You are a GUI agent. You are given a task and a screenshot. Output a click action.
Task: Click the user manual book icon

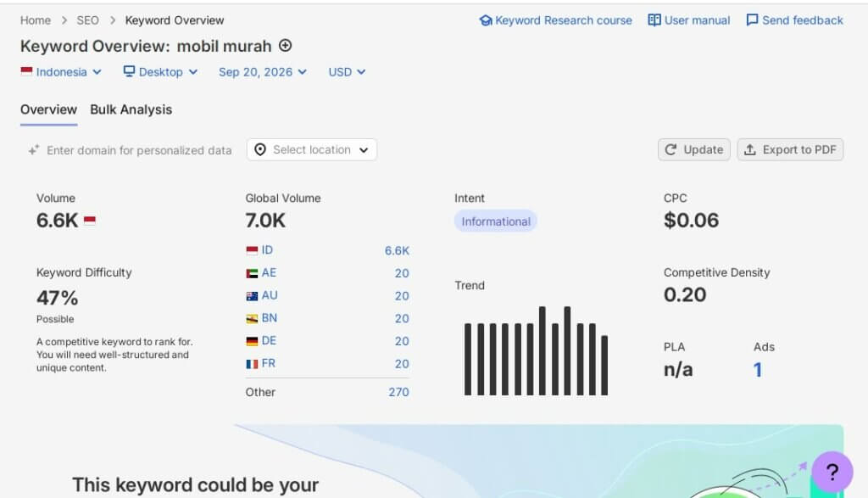(654, 20)
